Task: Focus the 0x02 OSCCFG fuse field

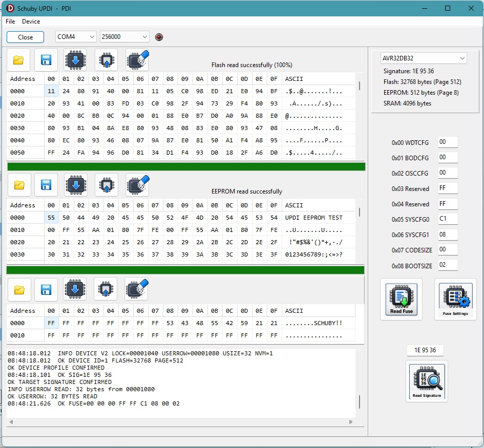Action: (x=448, y=173)
